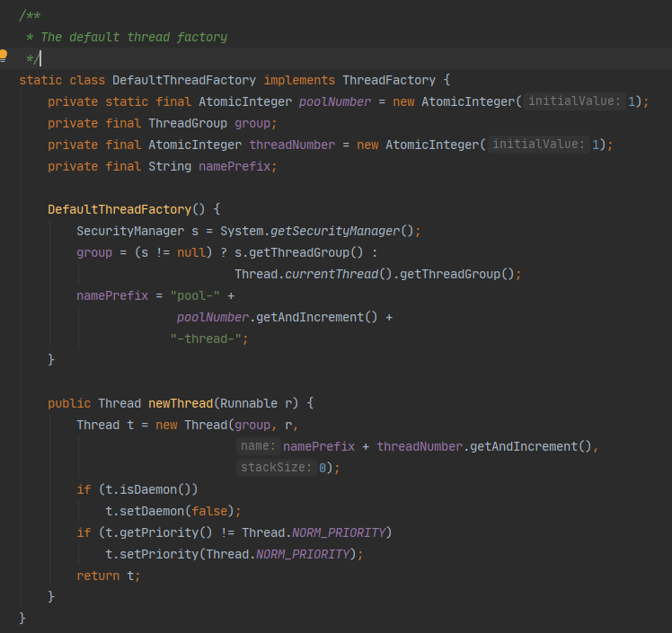Click the yellow lightbulb quick-fix icon
The height and width of the screenshot is (633, 672).
pos(4,56)
